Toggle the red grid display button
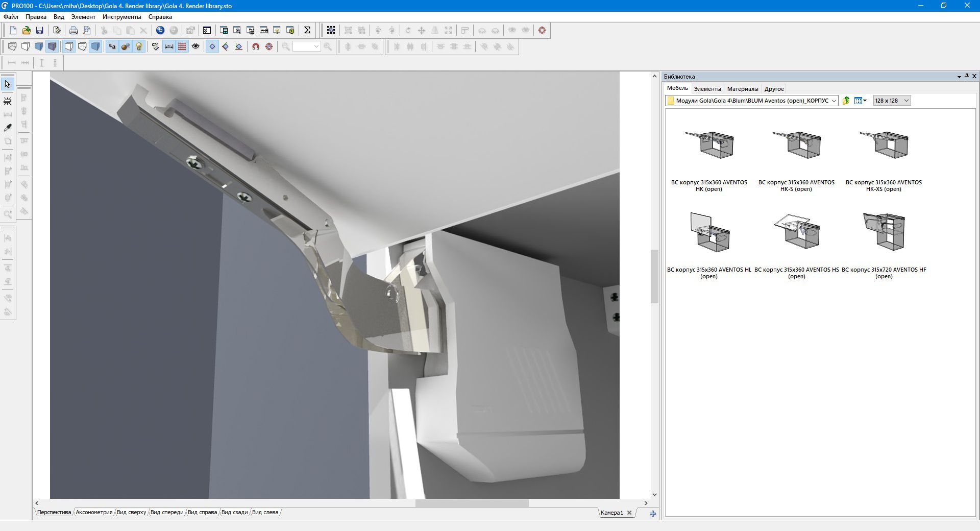This screenshot has height=531, width=980. pyautogui.click(x=182, y=46)
